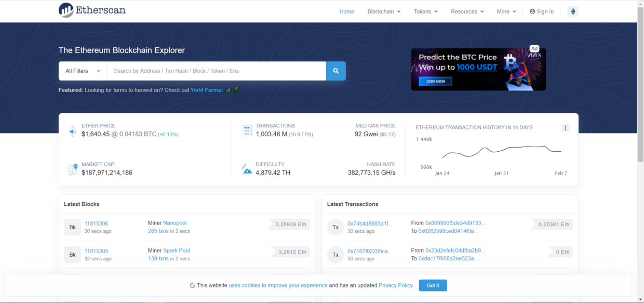Click the Tx icon for 0x74b4d8985d1f transaction

(336, 227)
